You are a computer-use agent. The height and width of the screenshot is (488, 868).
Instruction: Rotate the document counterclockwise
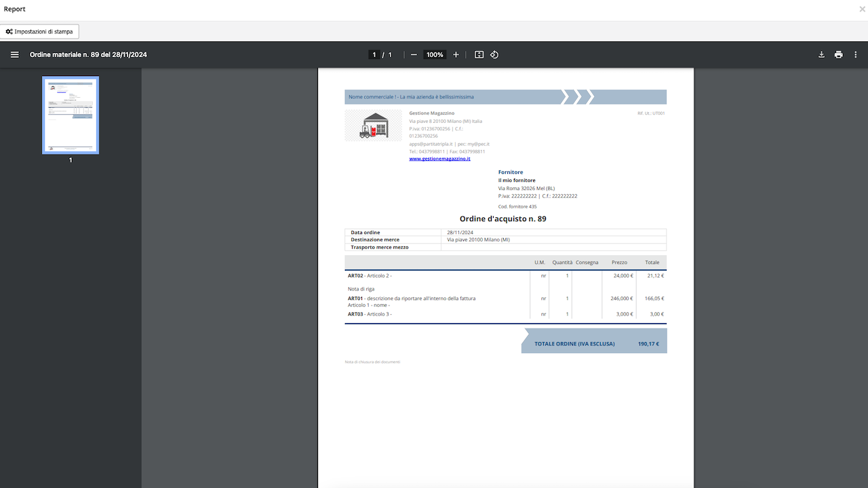click(494, 54)
